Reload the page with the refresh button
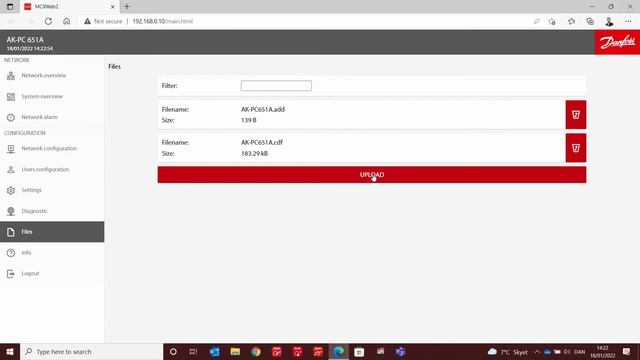 pyautogui.click(x=48, y=21)
